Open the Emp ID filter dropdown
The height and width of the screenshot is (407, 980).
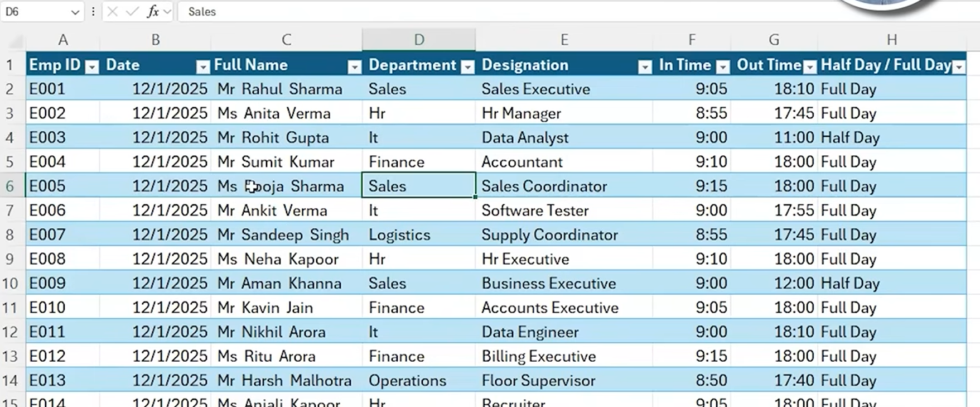point(92,67)
